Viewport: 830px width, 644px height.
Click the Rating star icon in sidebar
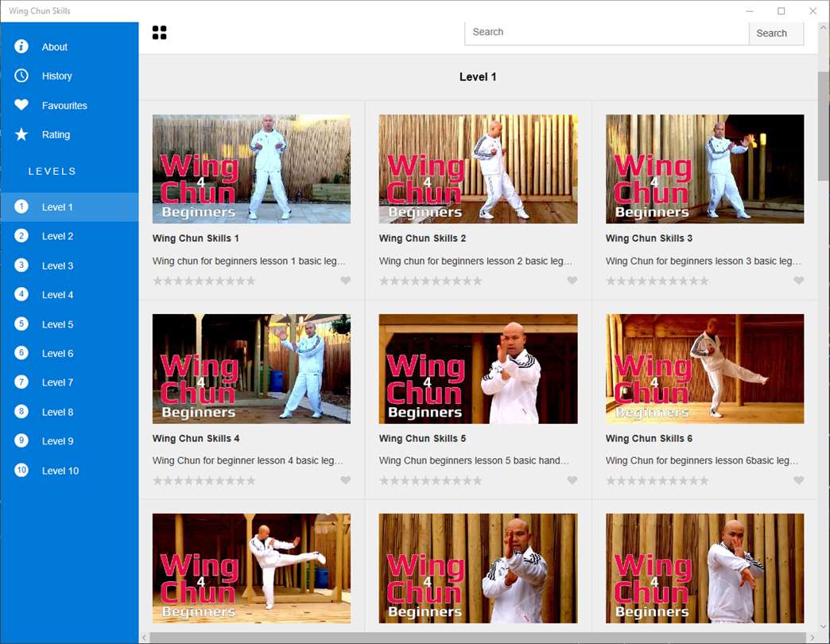(21, 134)
